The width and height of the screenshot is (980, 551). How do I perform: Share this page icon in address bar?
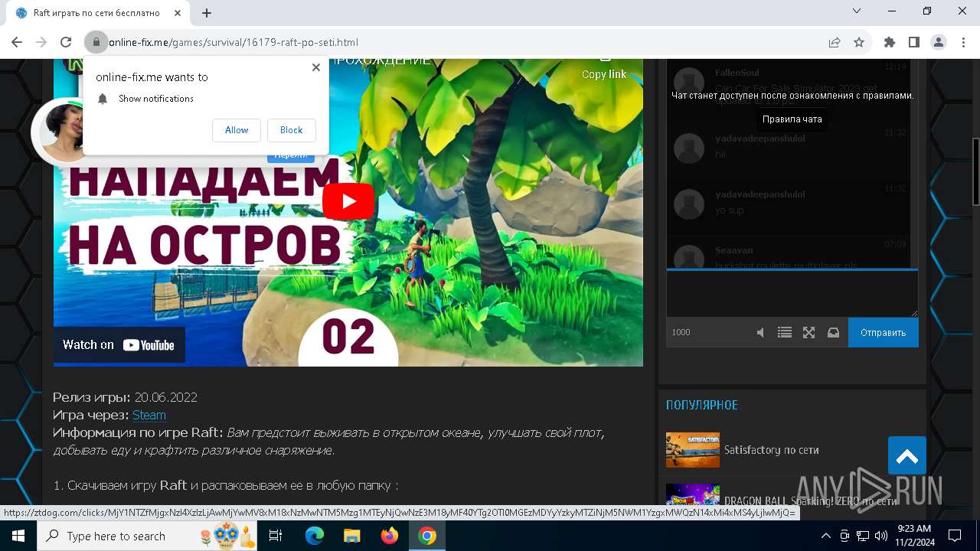coord(835,42)
